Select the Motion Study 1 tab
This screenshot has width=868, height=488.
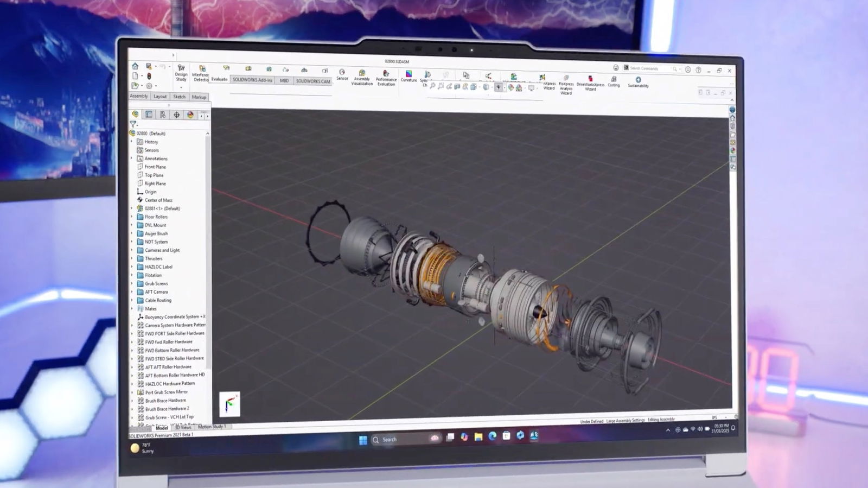point(212,427)
